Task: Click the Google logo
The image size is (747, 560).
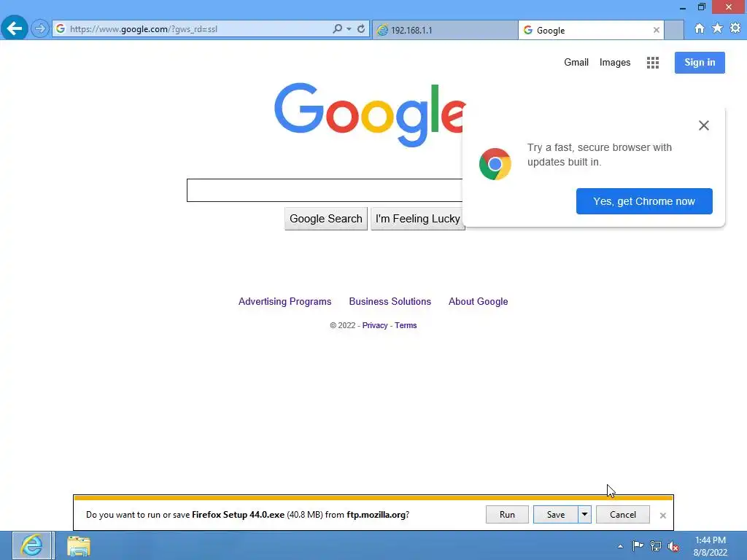Action: tap(370, 114)
